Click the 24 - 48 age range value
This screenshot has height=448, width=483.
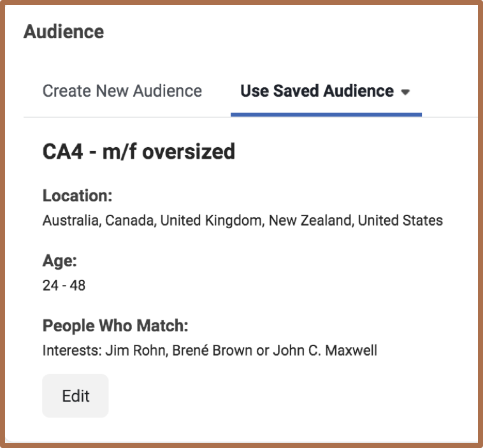64,285
